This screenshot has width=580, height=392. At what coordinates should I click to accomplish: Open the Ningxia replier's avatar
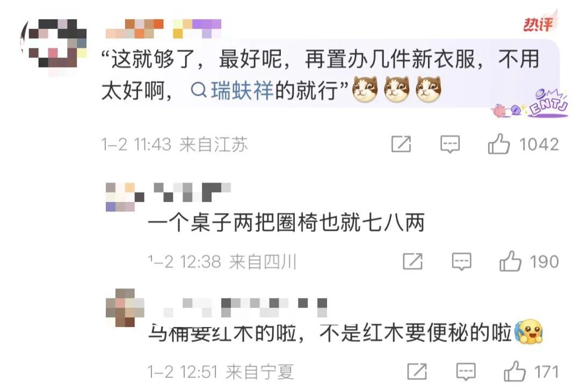coord(125,308)
